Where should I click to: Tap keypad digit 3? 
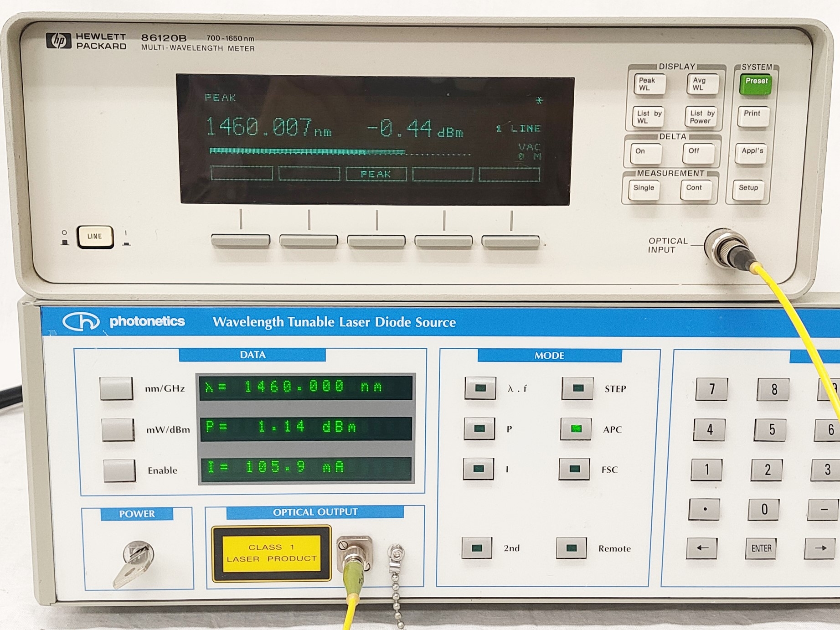tap(825, 470)
